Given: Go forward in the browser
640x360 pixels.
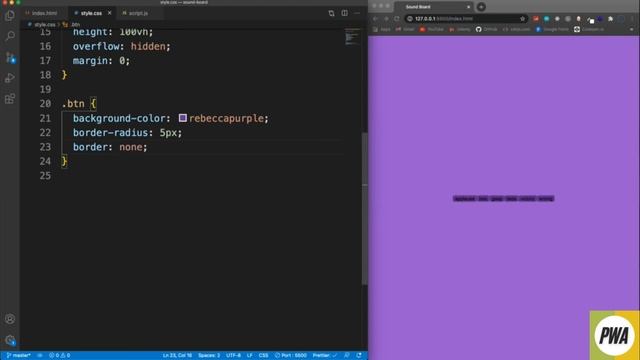Looking at the screenshot, I should [x=386, y=19].
